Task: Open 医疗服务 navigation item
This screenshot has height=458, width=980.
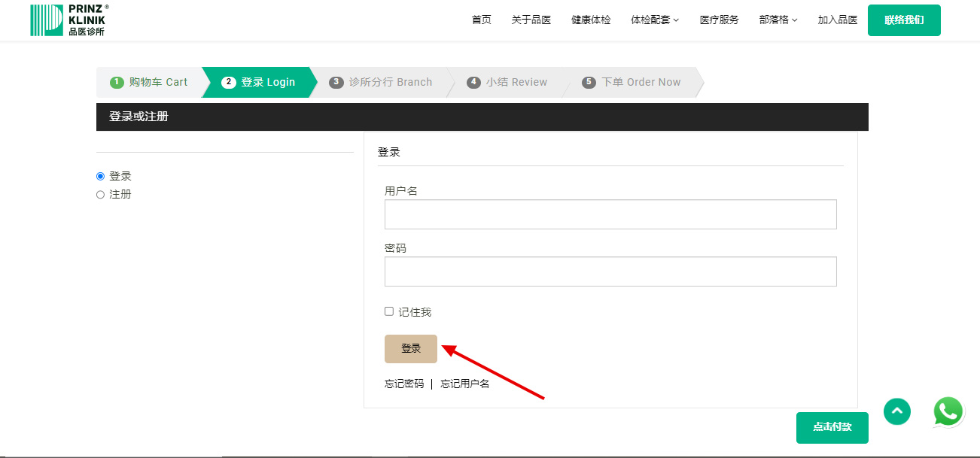Action: pyautogui.click(x=719, y=20)
